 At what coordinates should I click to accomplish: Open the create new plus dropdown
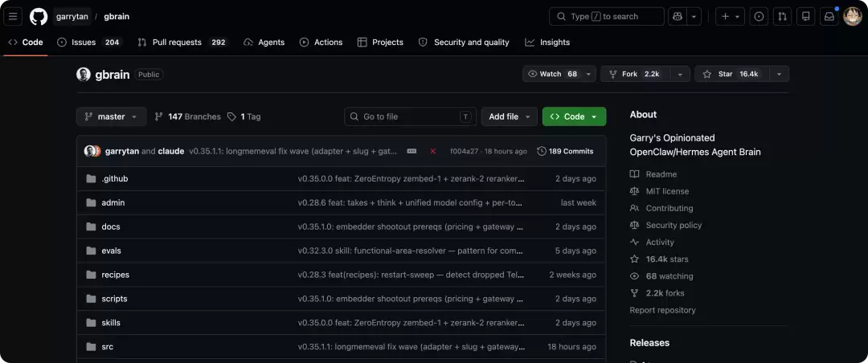[x=730, y=17]
